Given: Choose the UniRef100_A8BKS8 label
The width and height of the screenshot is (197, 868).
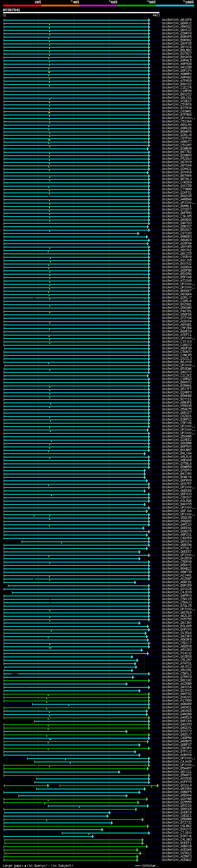Looking at the screenshot, I should [177, 846].
